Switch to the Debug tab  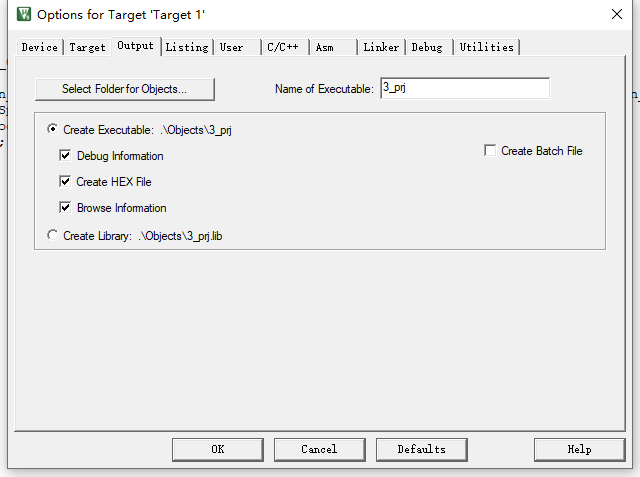point(427,47)
